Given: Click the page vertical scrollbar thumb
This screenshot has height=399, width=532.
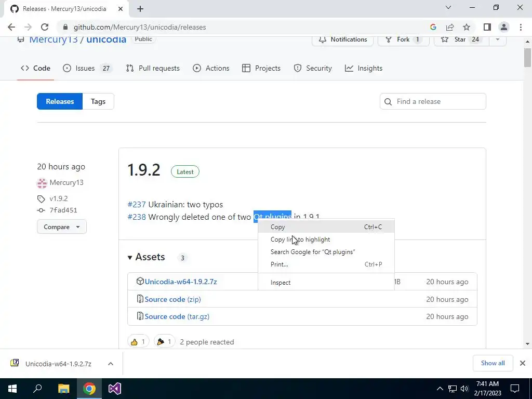Looking at the screenshot, I should click(527, 58).
